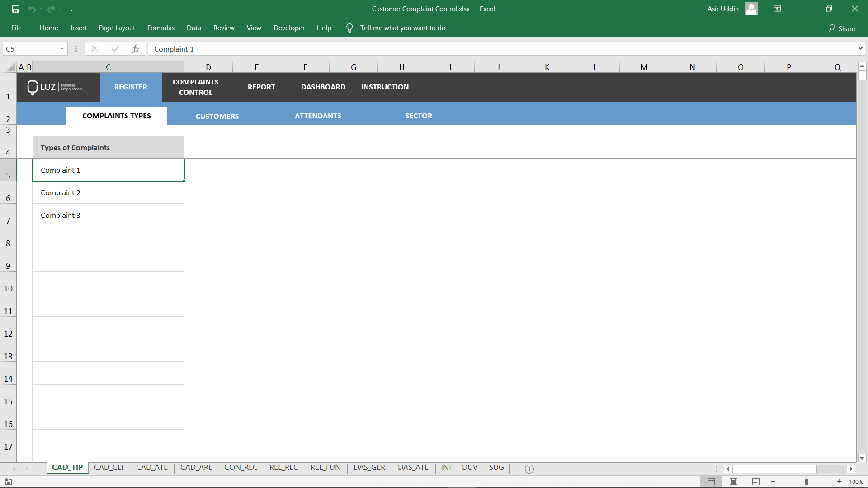The height and width of the screenshot is (488, 868).
Task: Open Ribbon Display Options
Action: coord(777,9)
